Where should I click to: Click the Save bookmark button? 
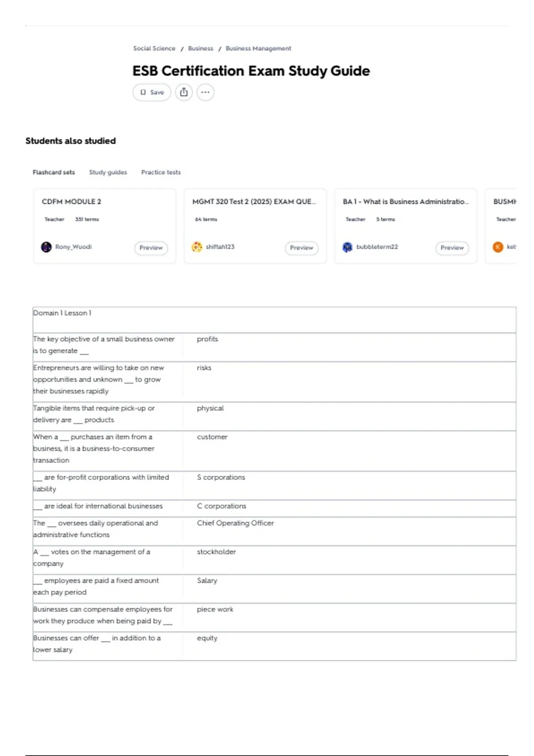click(x=152, y=92)
